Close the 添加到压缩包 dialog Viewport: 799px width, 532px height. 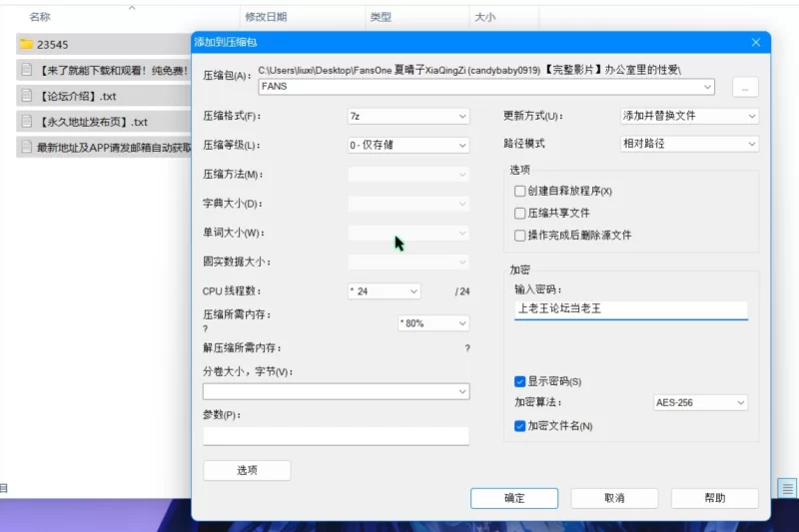click(756, 42)
